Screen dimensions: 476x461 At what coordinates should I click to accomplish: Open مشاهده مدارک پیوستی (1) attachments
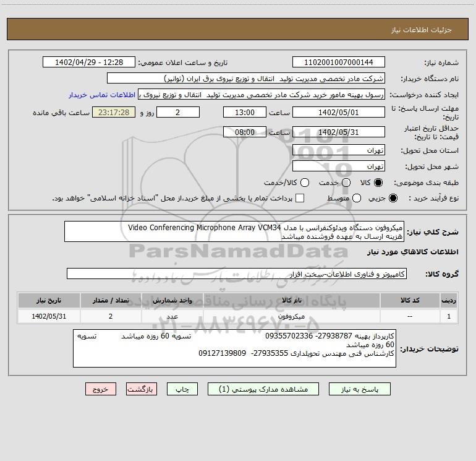click(x=263, y=389)
